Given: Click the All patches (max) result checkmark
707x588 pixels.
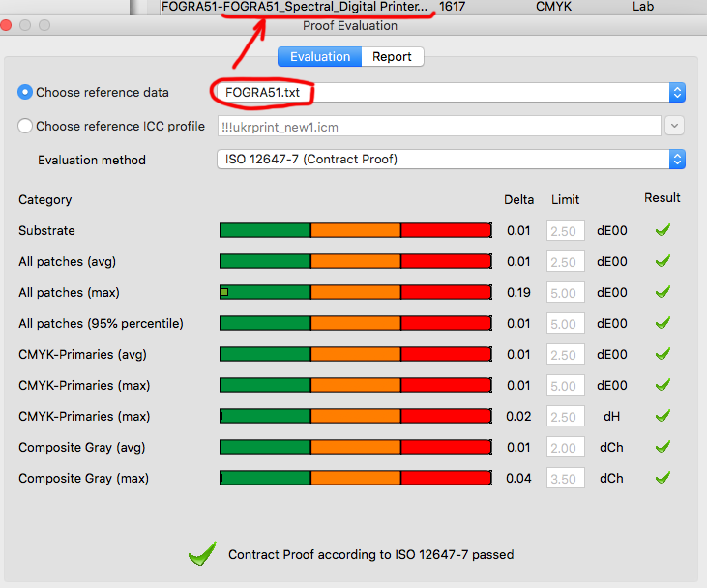Looking at the screenshot, I should 663,292.
